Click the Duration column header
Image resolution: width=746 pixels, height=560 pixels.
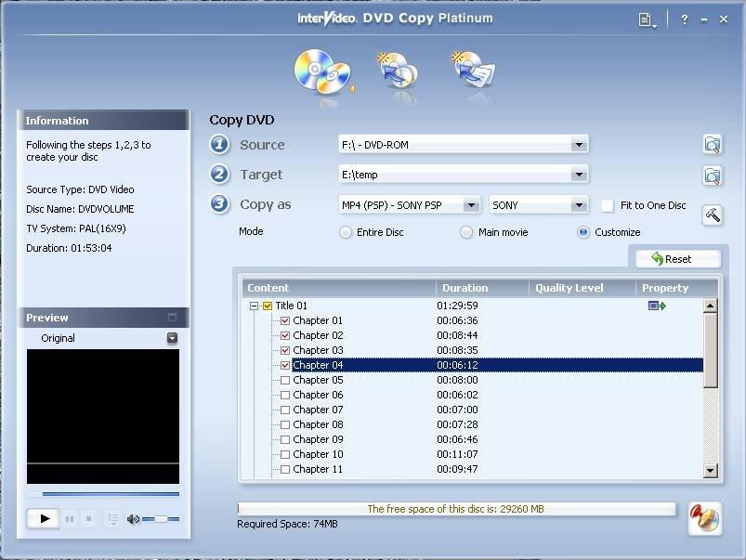click(482, 288)
